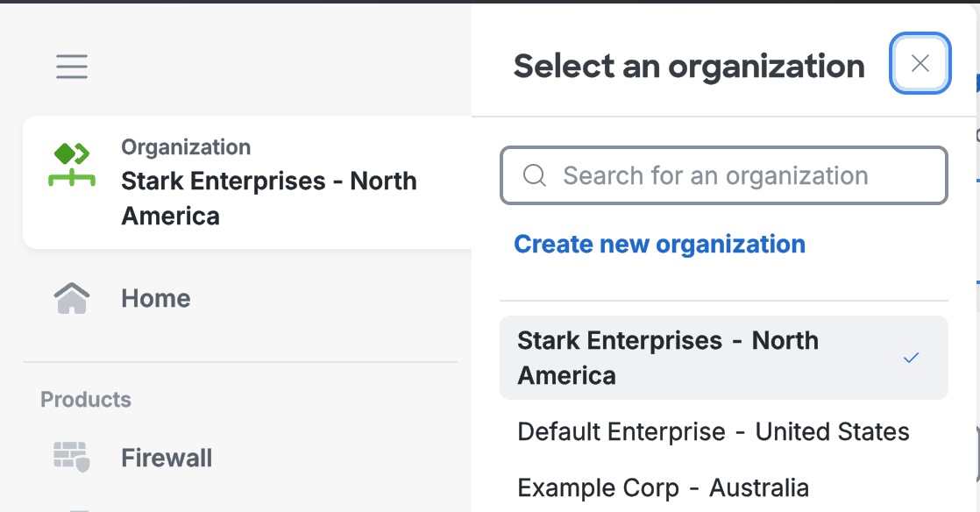The image size is (980, 512).
Task: Click the Firewall brick shield icon
Action: (71, 458)
